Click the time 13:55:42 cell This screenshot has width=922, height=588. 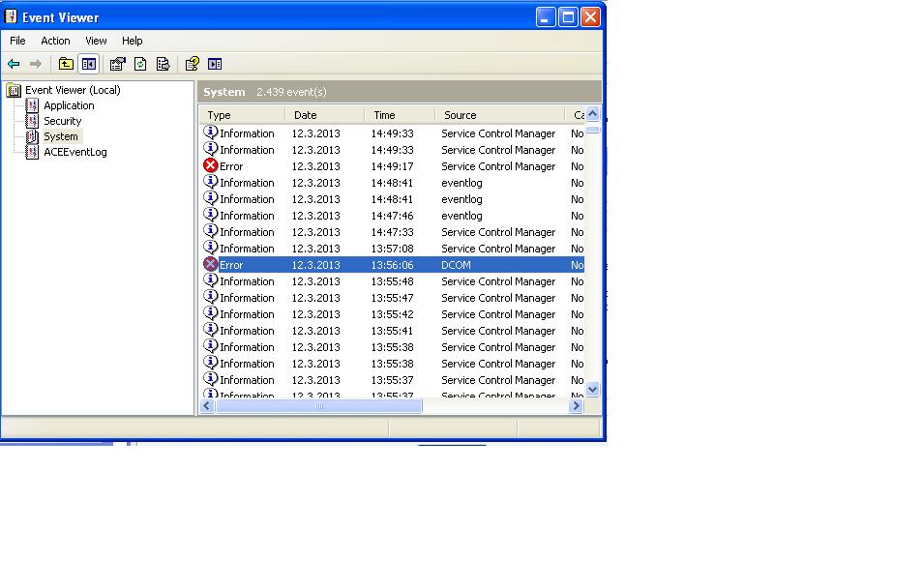click(392, 314)
